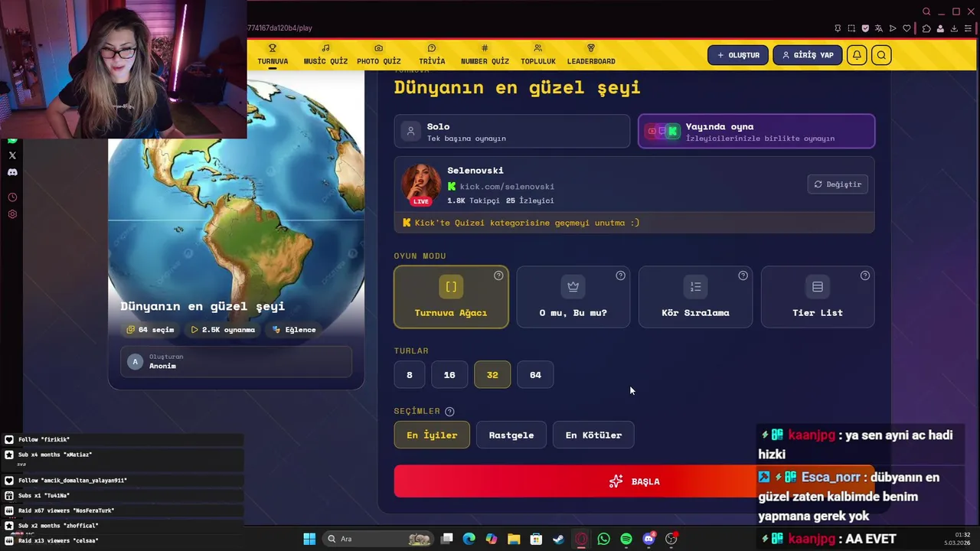
Task: Click help icon on Tier List card
Action: click(864, 275)
